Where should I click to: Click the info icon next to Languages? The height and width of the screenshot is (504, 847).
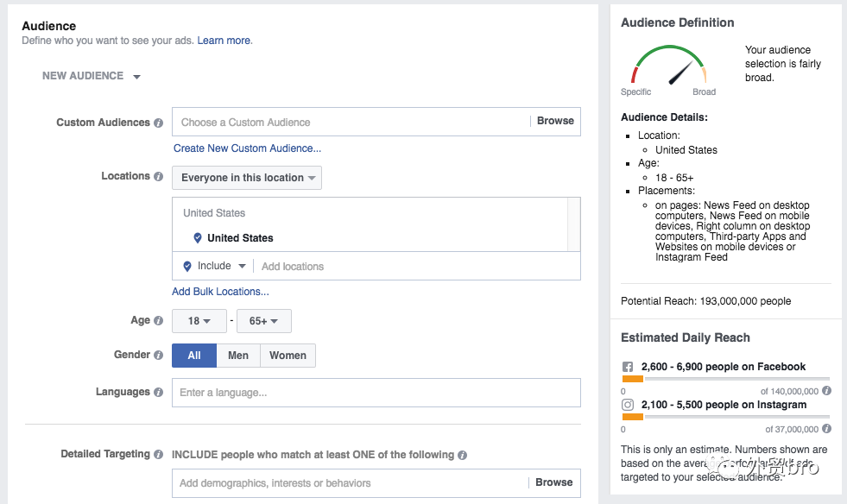[x=158, y=392]
